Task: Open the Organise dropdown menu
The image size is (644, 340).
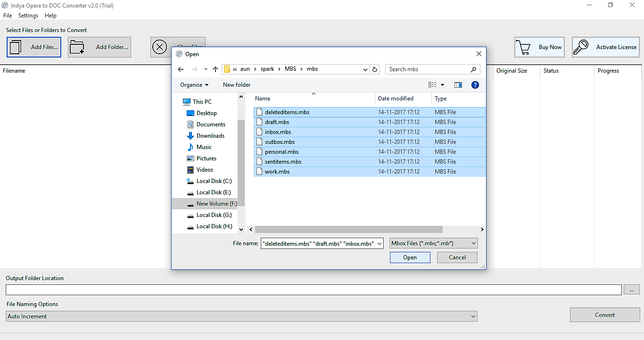Action: coord(194,85)
